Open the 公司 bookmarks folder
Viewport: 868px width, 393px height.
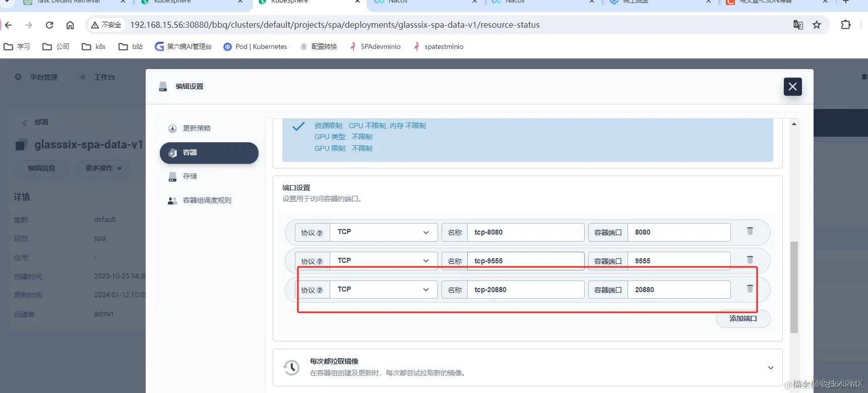point(56,46)
